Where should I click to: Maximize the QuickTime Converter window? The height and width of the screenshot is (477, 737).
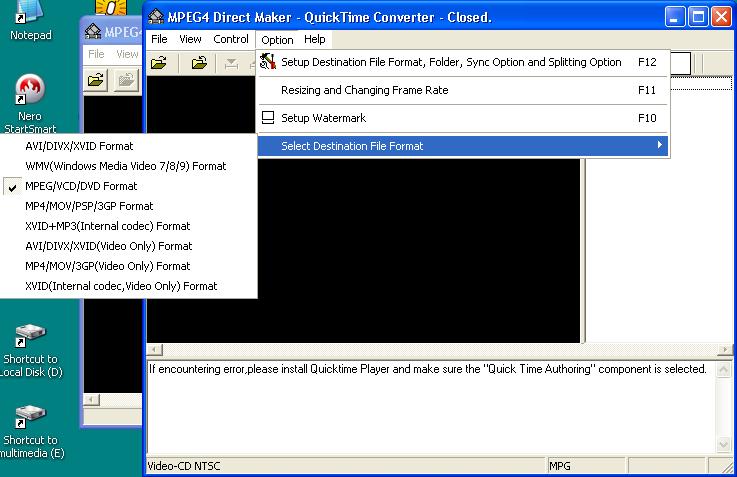tap(698, 17)
